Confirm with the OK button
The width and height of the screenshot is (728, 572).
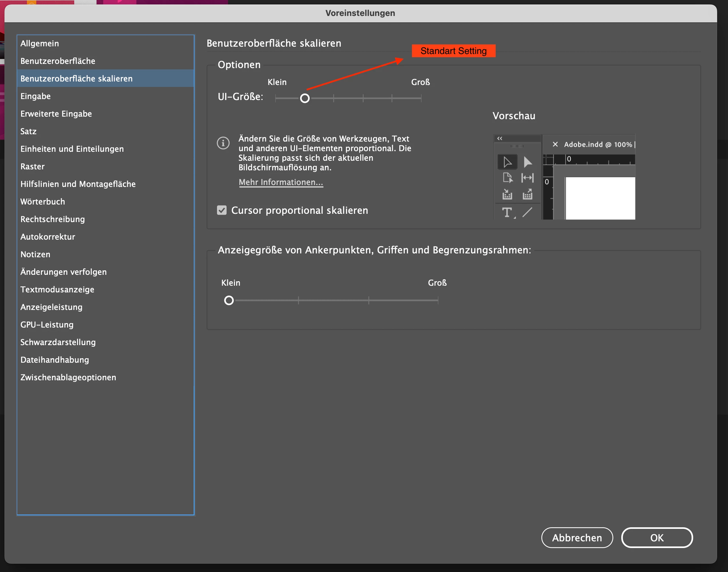(657, 537)
